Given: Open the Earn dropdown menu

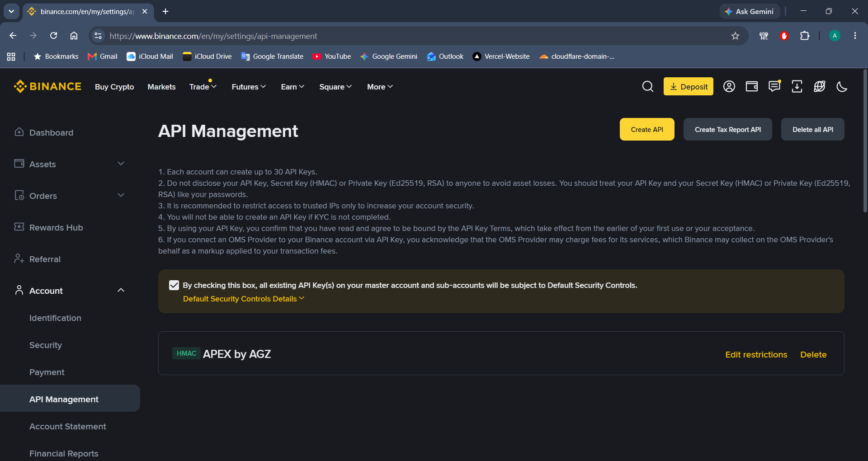Looking at the screenshot, I should [292, 87].
